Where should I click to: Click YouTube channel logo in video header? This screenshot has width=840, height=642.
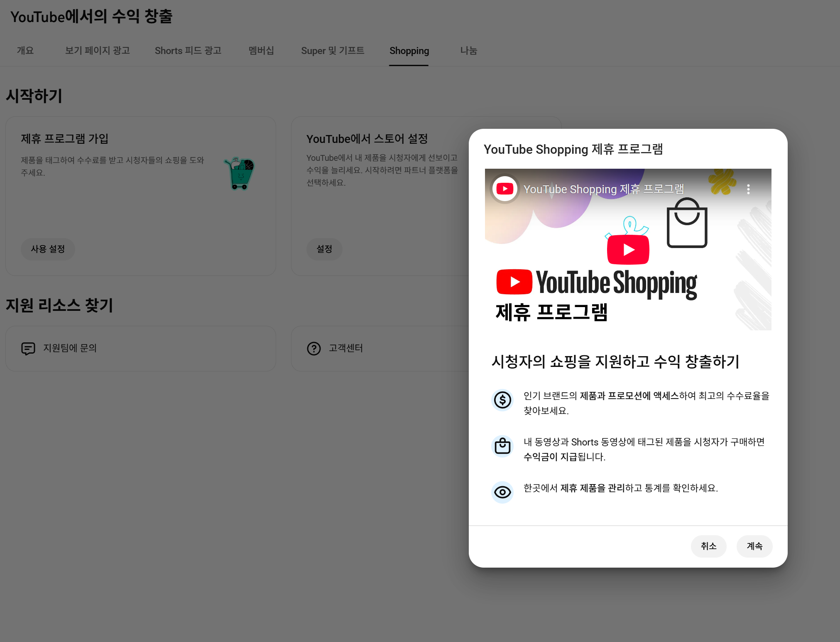505,189
